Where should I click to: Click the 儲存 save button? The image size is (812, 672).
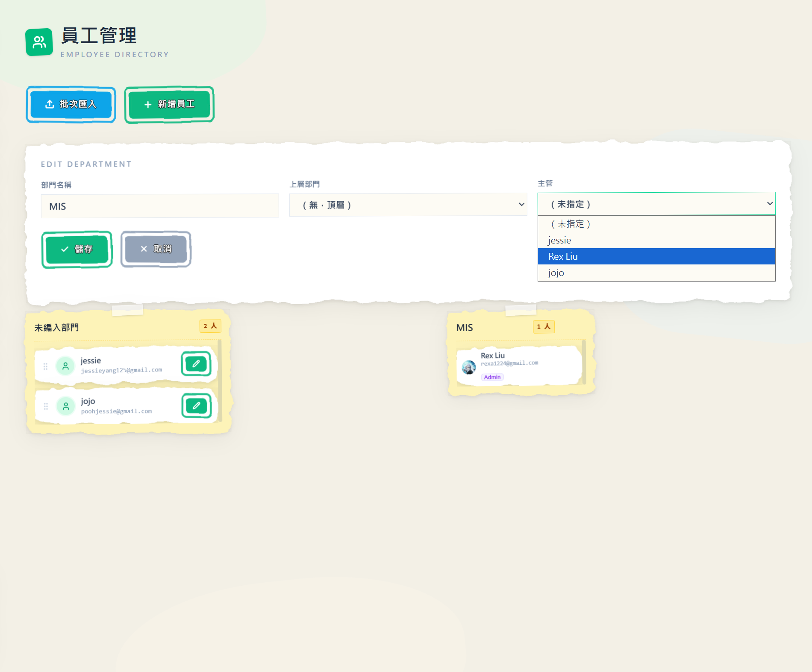tap(77, 249)
